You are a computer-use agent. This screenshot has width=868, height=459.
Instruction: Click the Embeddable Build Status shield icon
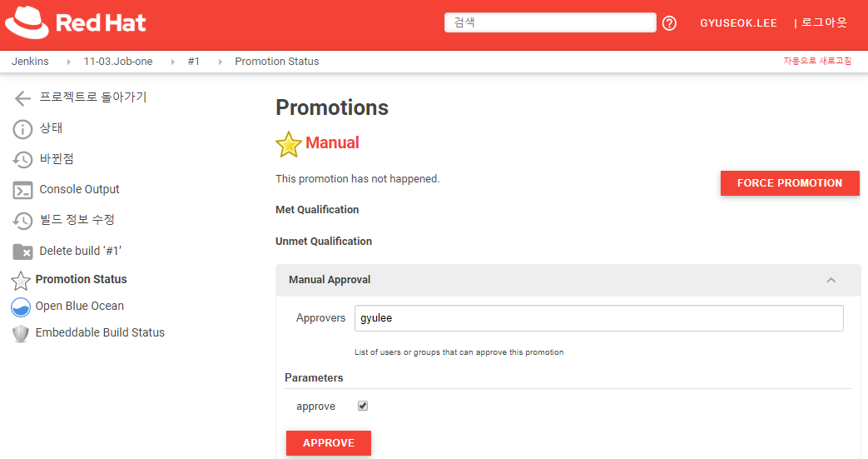[x=21, y=333]
